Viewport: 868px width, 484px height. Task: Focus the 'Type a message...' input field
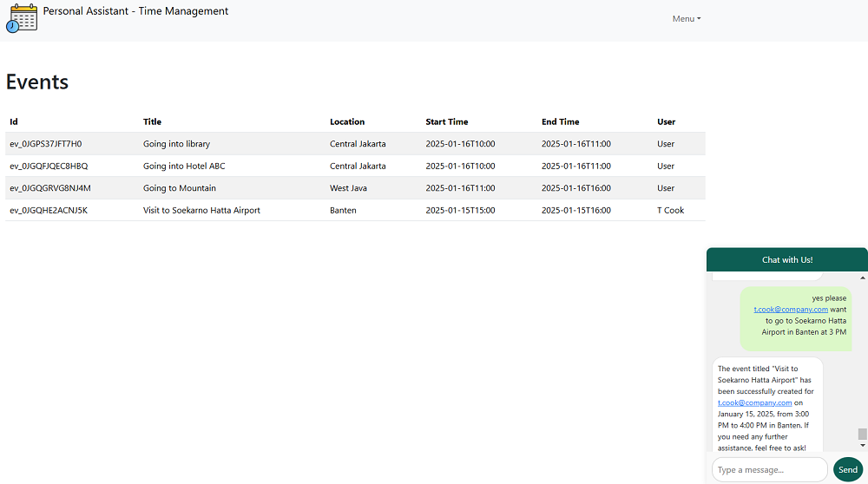click(769, 469)
